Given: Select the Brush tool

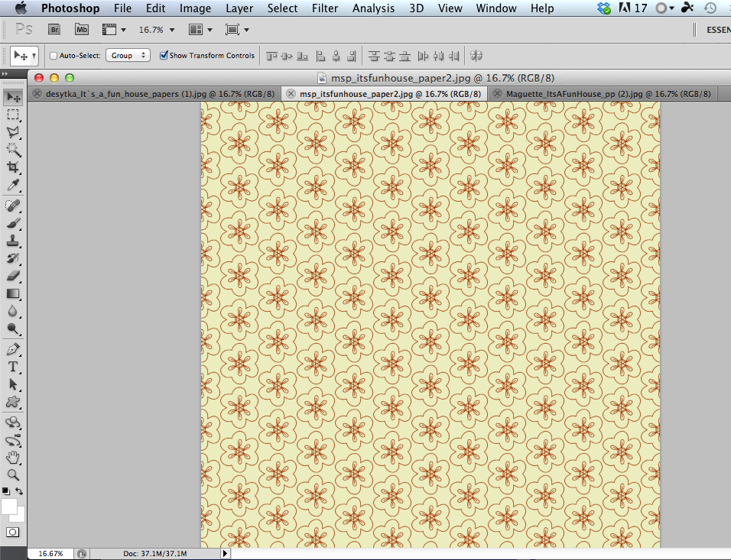Looking at the screenshot, I should coord(12,222).
